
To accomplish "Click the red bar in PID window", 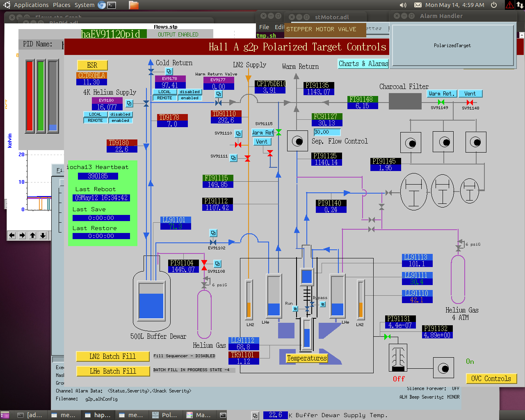I will point(30,96).
